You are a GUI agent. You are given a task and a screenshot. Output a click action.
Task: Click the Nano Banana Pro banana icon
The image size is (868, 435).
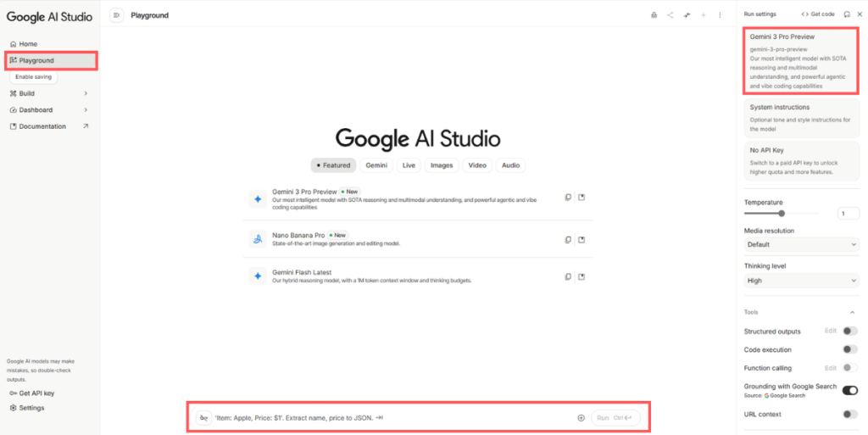(x=257, y=238)
